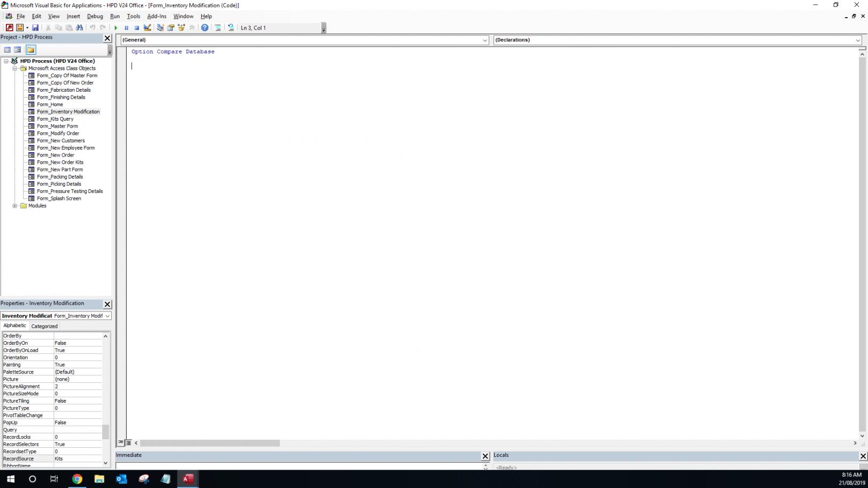868x488 pixels.
Task: Open the dropdown arrow beside Insert Module
Action: pyautogui.click(x=27, y=28)
